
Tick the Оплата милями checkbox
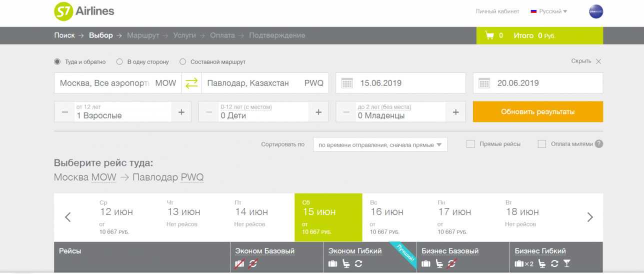(x=542, y=144)
